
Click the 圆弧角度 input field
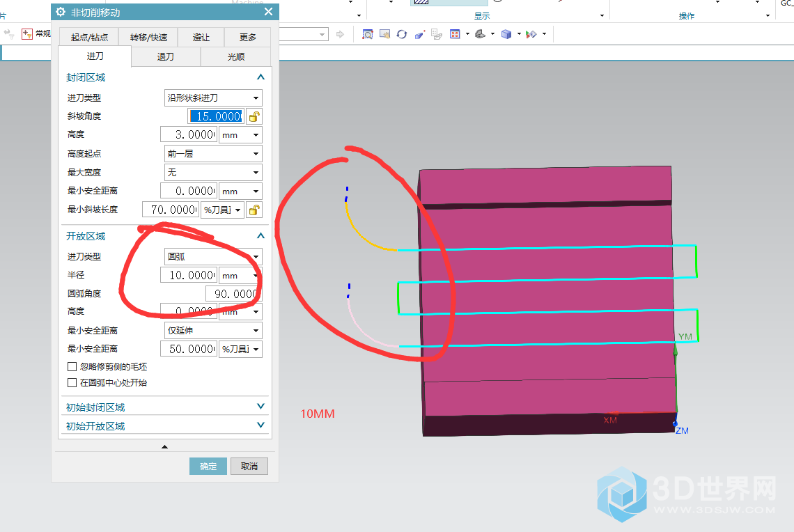coord(233,294)
